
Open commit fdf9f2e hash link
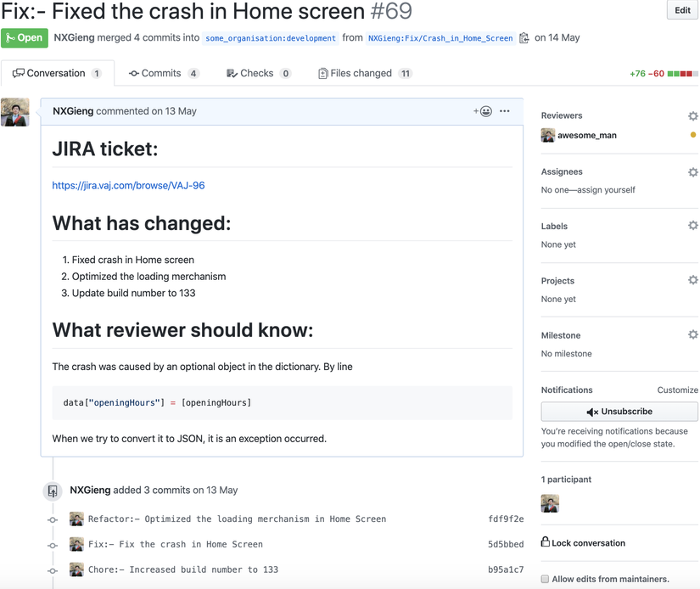pos(506,519)
